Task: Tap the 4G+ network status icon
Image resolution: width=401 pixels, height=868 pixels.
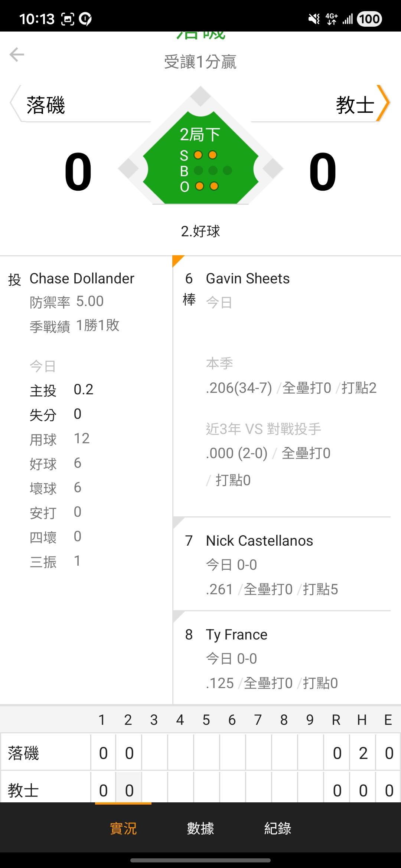Action: tap(331, 19)
